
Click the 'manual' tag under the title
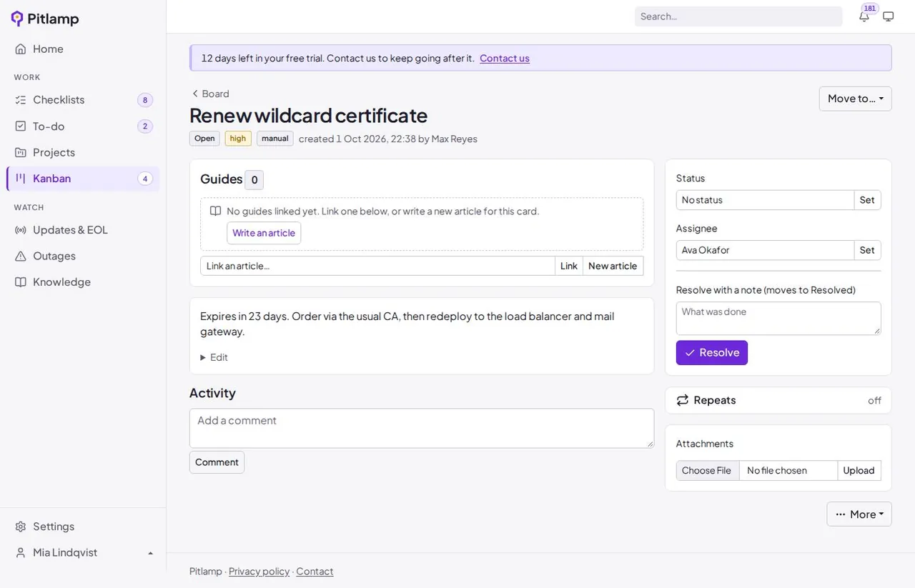[x=275, y=139]
